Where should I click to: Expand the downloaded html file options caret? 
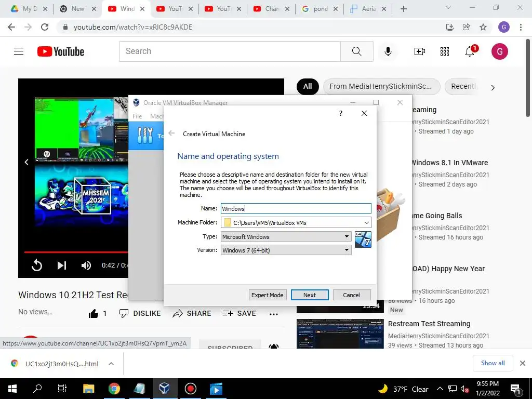(x=111, y=364)
